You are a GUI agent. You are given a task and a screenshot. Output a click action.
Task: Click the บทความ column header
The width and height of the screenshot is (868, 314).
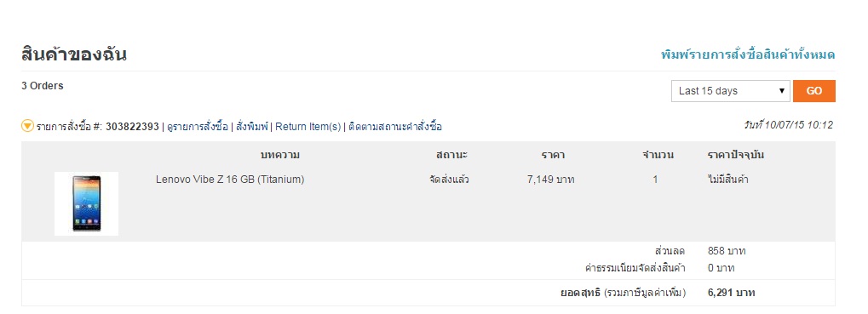(279, 155)
